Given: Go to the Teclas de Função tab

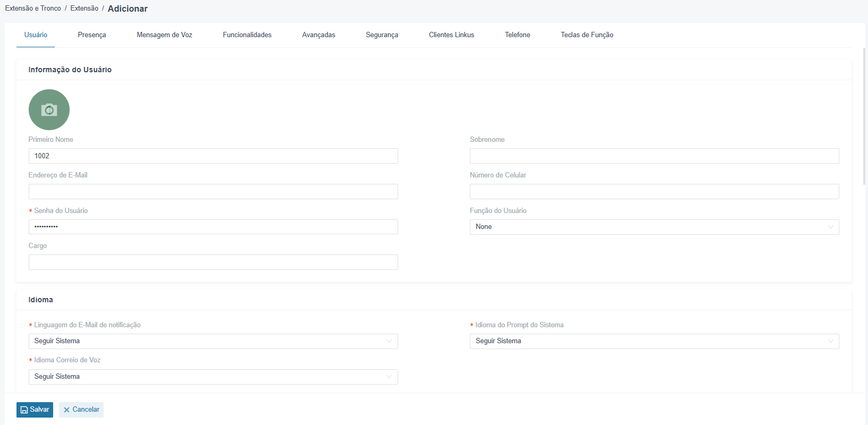Looking at the screenshot, I should (x=587, y=35).
